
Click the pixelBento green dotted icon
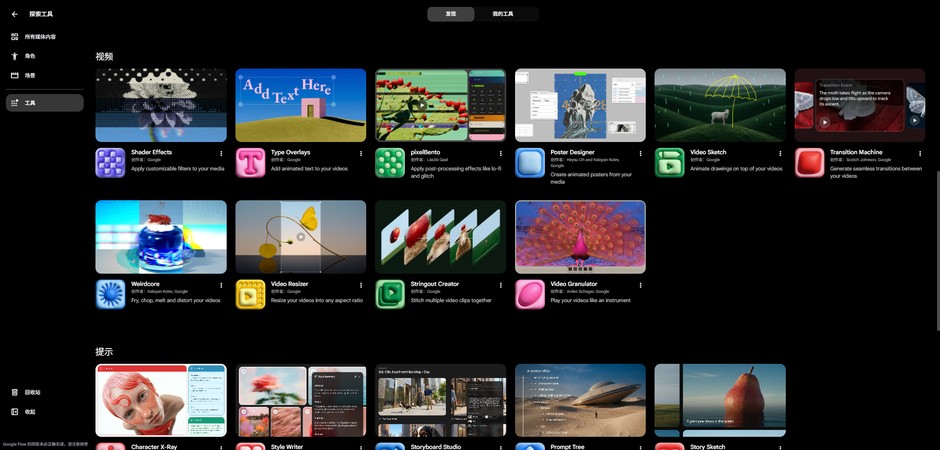390,163
